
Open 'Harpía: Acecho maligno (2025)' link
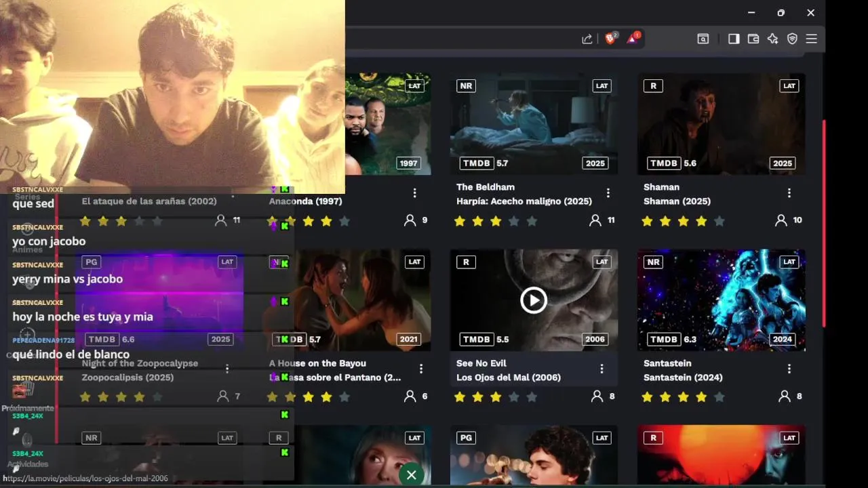coord(524,201)
